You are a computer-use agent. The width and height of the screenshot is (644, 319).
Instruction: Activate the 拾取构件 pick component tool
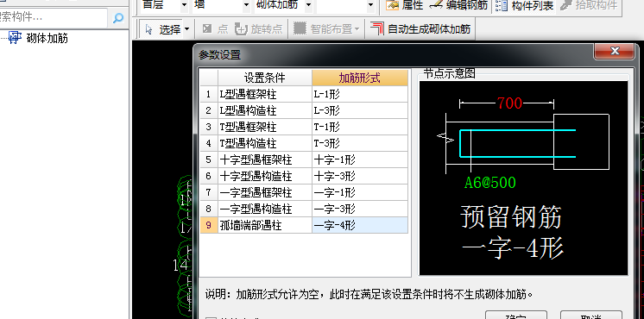tap(589, 5)
